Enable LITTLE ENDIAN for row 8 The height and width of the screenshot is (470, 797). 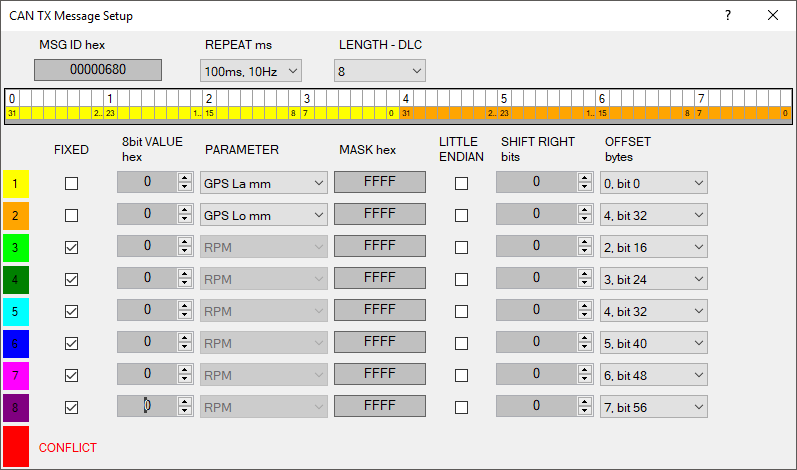(x=461, y=407)
